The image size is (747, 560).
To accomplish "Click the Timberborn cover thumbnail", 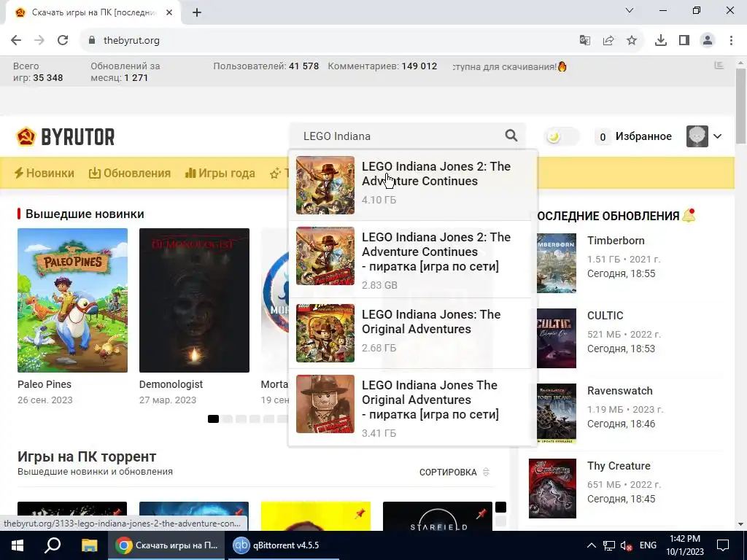I will (x=557, y=263).
